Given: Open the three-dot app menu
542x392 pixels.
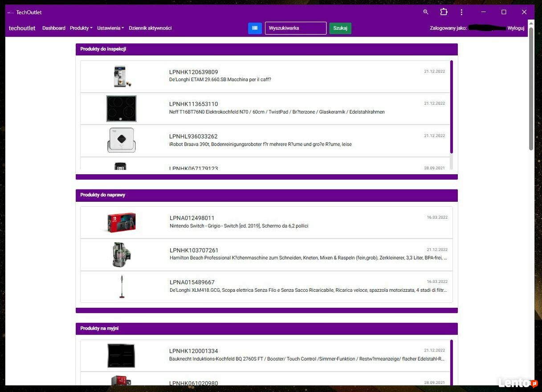Looking at the screenshot, I should (x=461, y=12).
